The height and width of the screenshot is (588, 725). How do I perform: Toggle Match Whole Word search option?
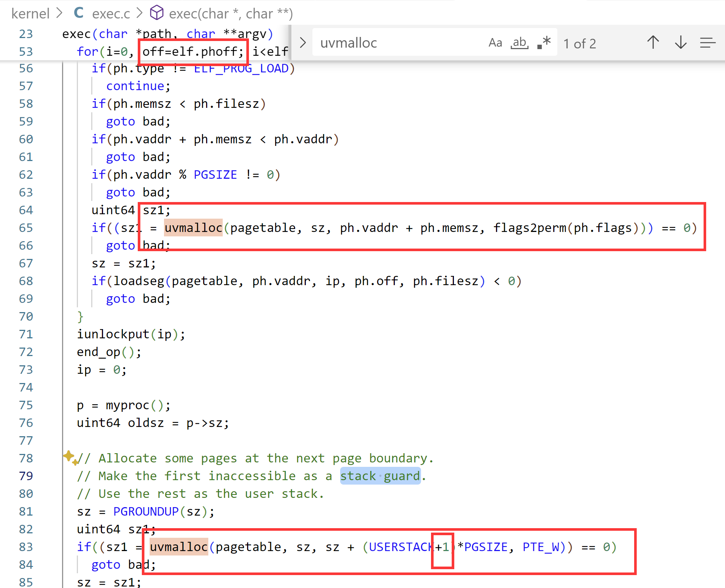[x=519, y=42]
